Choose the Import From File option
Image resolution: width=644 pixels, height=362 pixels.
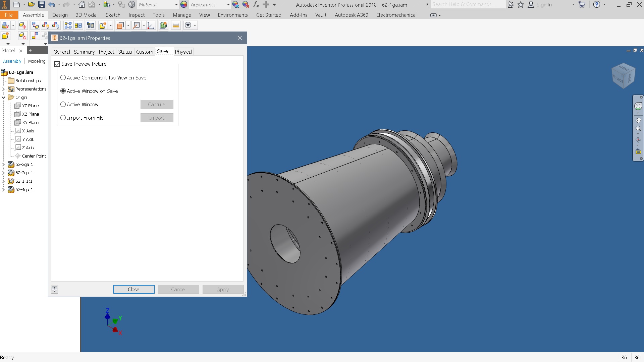click(63, 118)
